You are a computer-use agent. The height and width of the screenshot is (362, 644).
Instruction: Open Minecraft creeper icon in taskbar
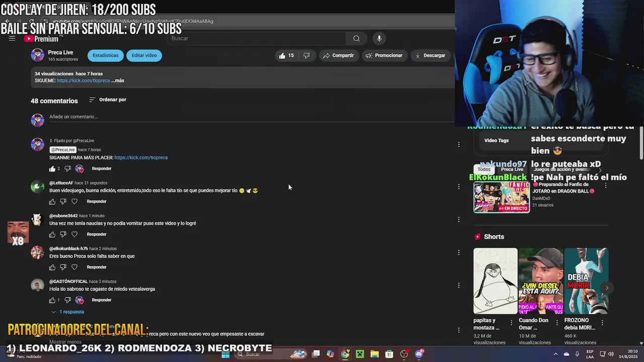360,354
